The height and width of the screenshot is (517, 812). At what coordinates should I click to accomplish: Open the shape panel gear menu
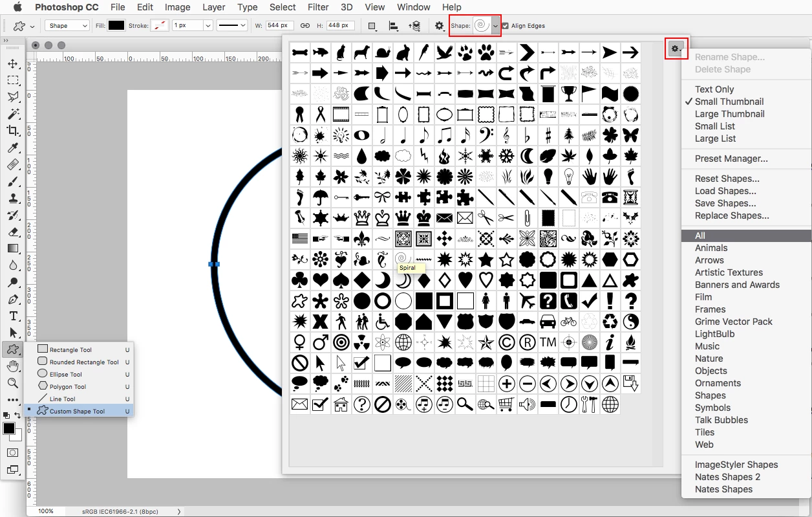[676, 49]
